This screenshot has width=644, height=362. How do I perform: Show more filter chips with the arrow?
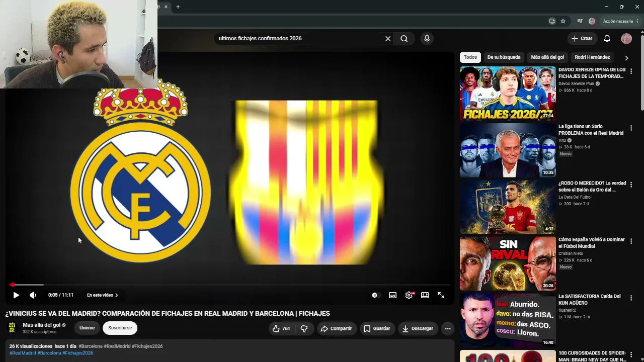[626, 58]
